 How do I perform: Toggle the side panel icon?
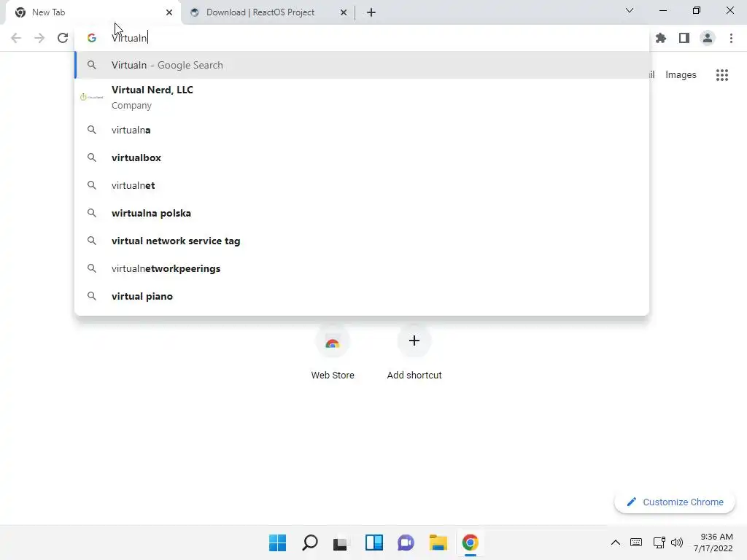tap(684, 38)
